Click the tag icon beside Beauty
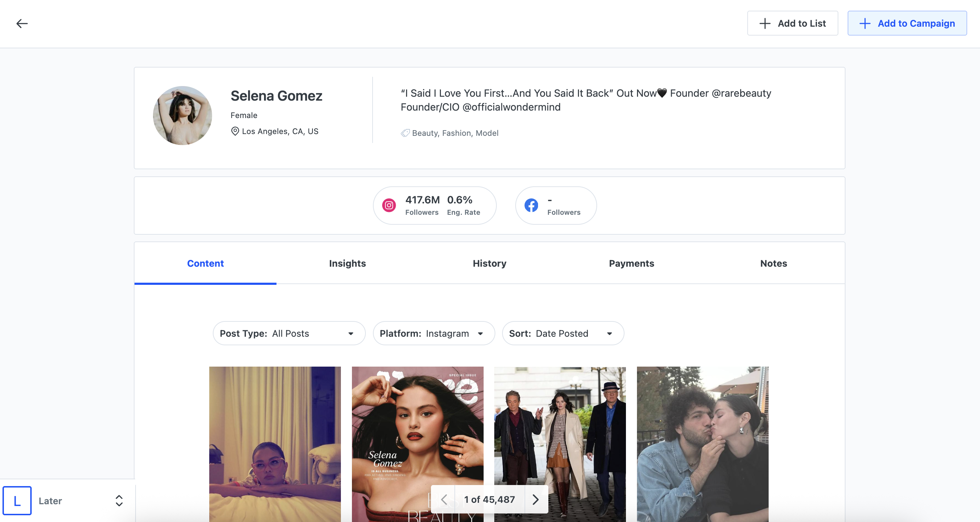980x522 pixels. [405, 133]
